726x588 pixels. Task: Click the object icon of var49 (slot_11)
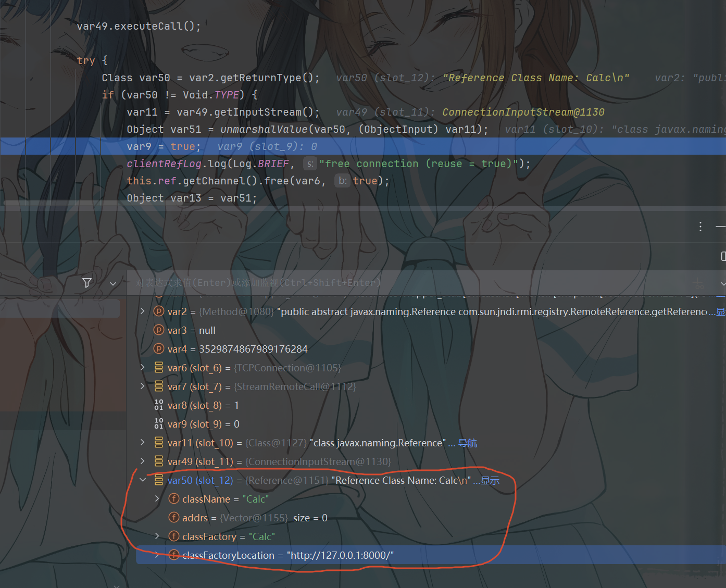(159, 461)
